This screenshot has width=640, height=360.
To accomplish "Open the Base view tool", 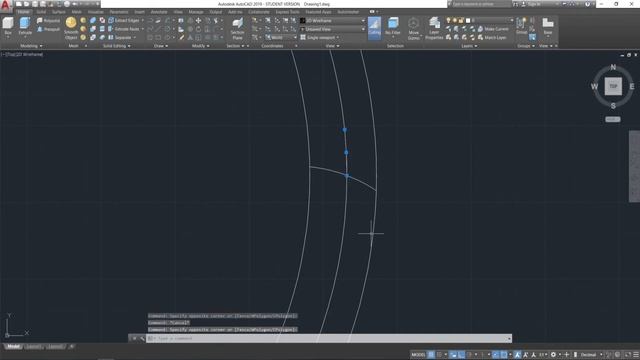I will [x=548, y=26].
